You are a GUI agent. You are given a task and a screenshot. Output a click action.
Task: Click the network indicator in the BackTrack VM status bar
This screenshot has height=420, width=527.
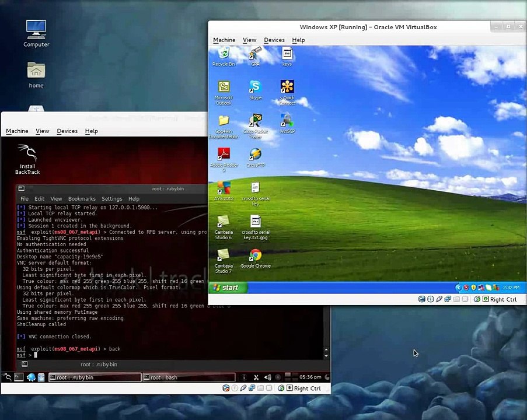coord(252,388)
